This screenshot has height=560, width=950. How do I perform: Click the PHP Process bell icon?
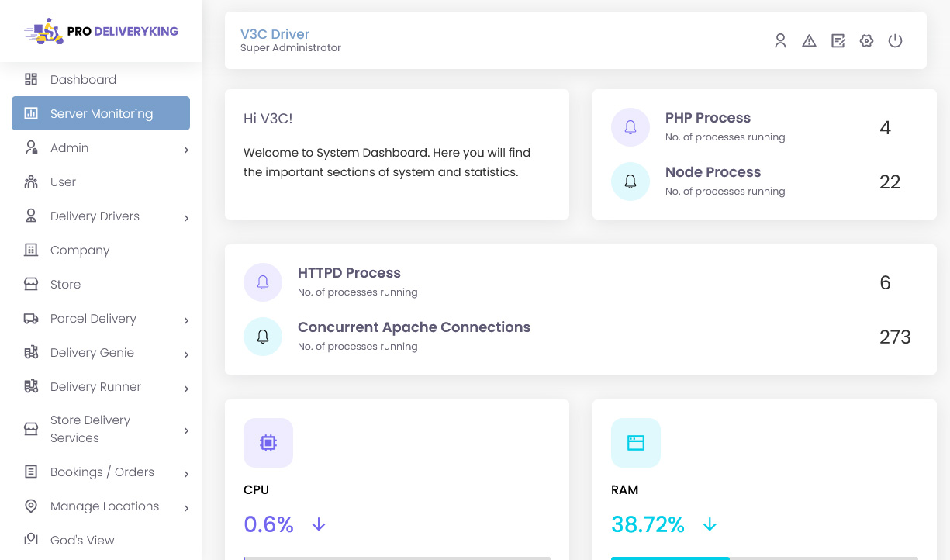[x=630, y=127]
